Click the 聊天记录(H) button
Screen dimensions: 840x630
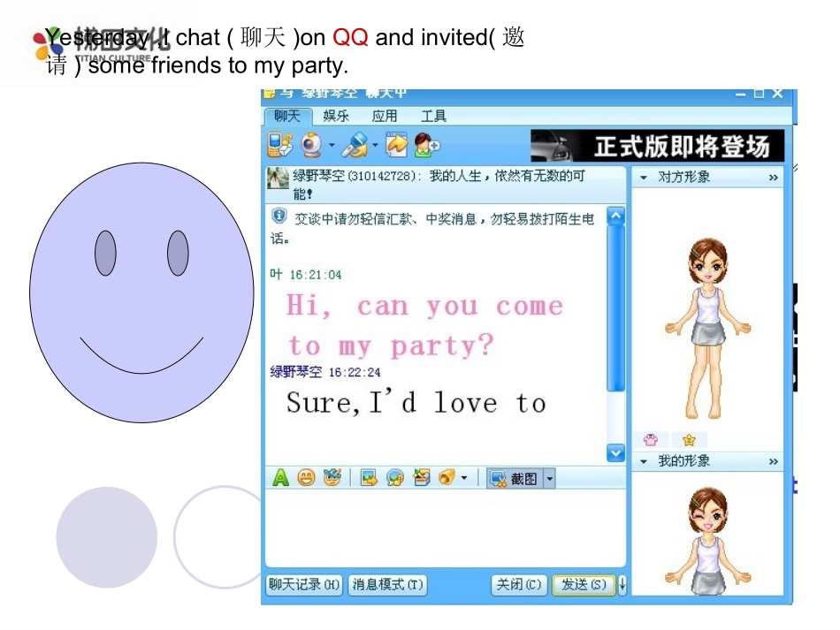[x=304, y=585]
